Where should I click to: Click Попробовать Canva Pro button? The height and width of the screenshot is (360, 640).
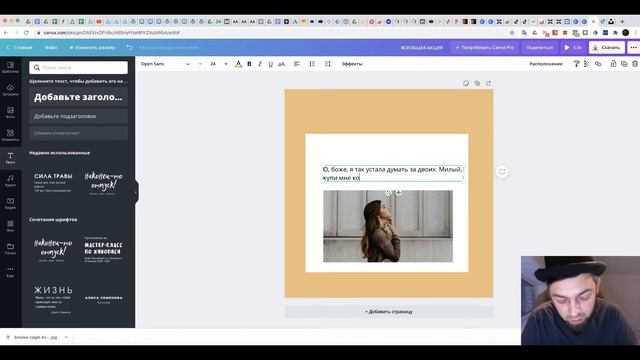click(x=484, y=48)
